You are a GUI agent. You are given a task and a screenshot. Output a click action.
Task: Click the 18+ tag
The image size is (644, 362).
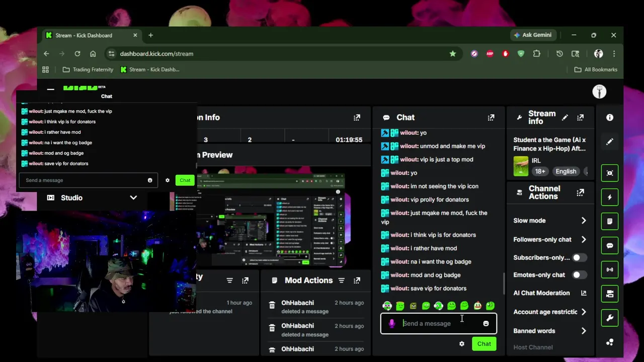tap(540, 171)
